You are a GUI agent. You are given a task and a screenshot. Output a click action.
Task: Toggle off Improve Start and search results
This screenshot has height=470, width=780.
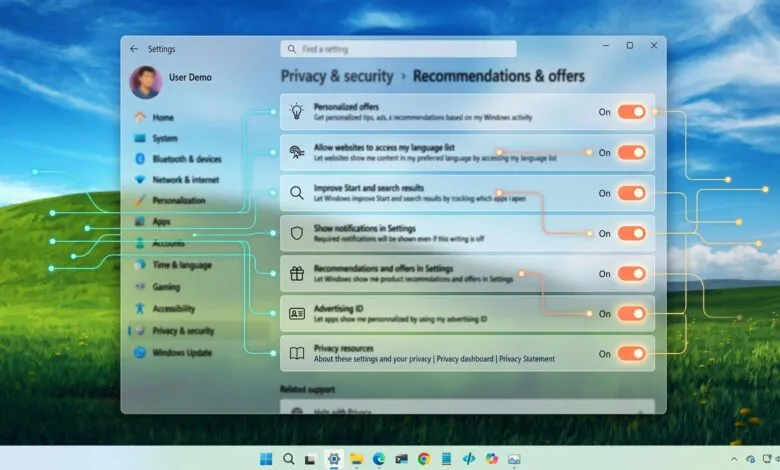tap(631, 193)
